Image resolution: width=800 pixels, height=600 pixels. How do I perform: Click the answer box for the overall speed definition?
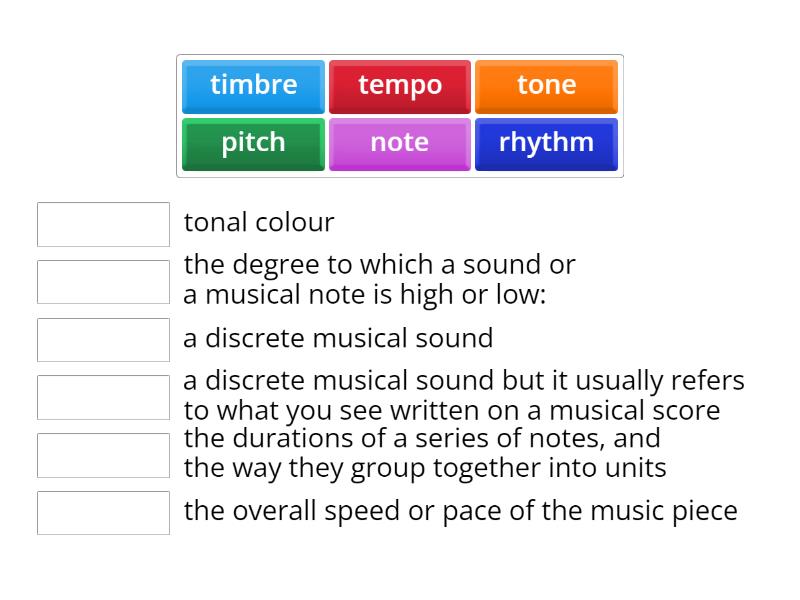tap(103, 513)
